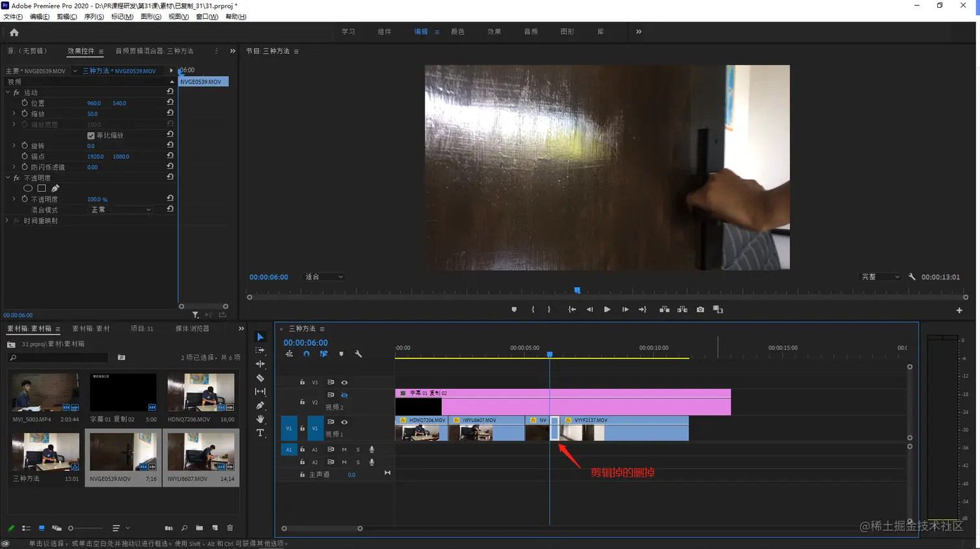This screenshot has height=549, width=980.
Task: Select the Ripple Edit tool
Action: [x=260, y=364]
